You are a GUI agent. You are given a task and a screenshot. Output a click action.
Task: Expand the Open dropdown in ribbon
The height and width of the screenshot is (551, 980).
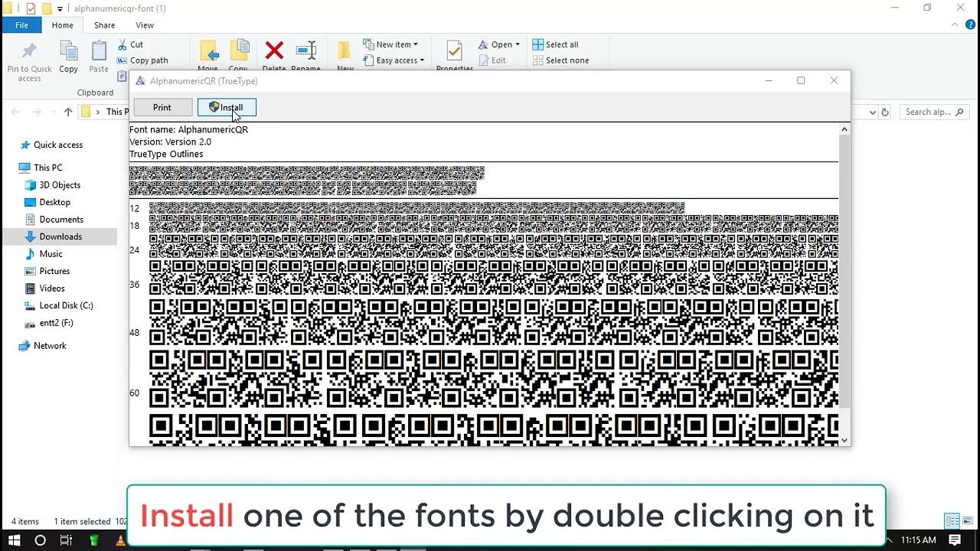pyautogui.click(x=499, y=44)
